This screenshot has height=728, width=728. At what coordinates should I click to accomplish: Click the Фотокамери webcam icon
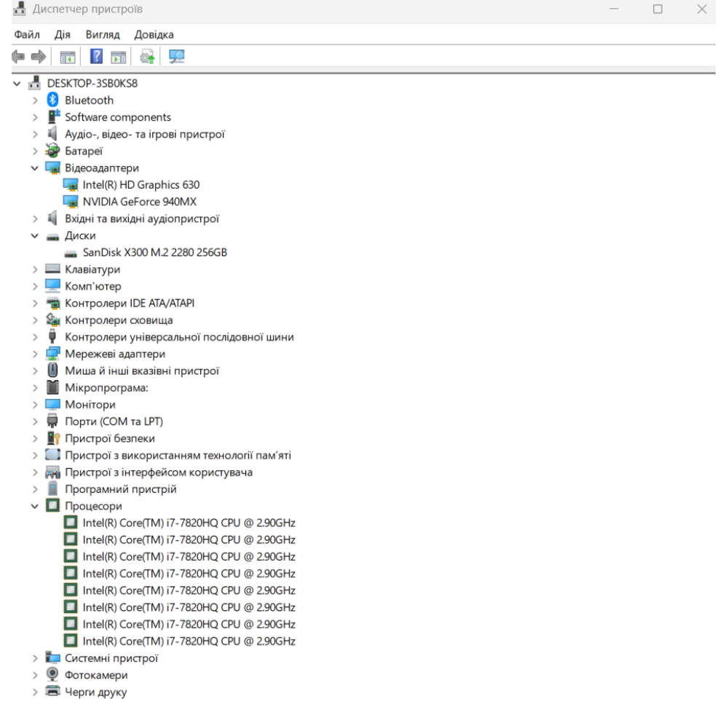52,675
